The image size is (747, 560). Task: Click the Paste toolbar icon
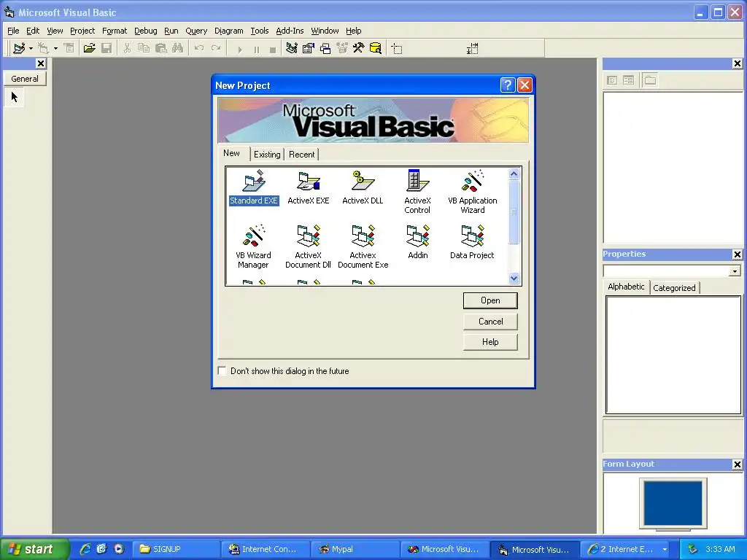[x=161, y=48]
